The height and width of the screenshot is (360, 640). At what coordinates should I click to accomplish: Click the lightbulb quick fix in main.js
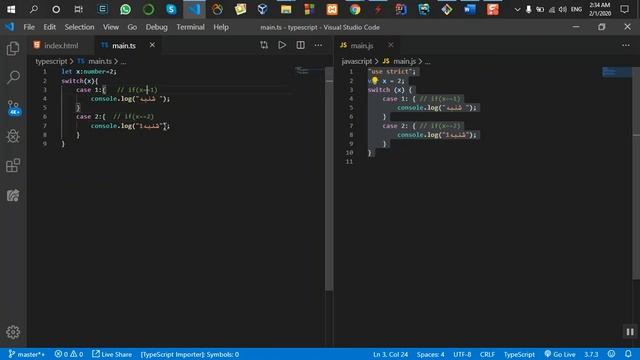coord(375,80)
